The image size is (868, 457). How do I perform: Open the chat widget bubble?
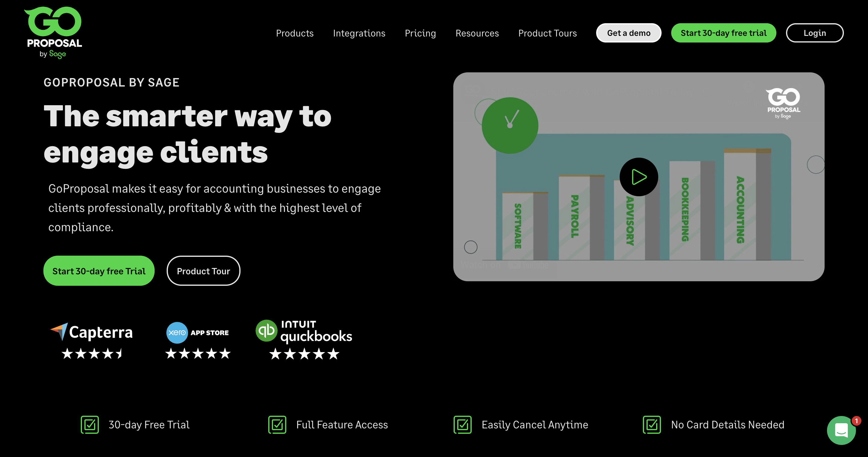(x=841, y=430)
